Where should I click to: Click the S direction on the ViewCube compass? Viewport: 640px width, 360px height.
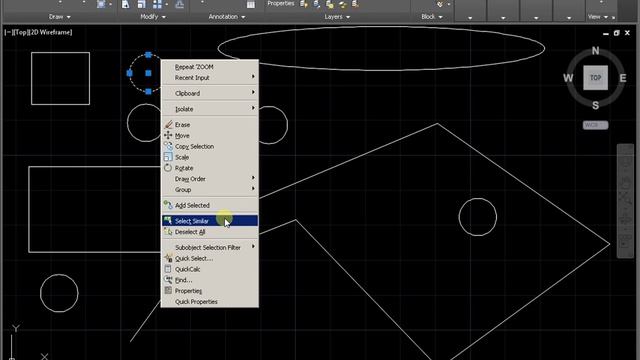(x=596, y=105)
